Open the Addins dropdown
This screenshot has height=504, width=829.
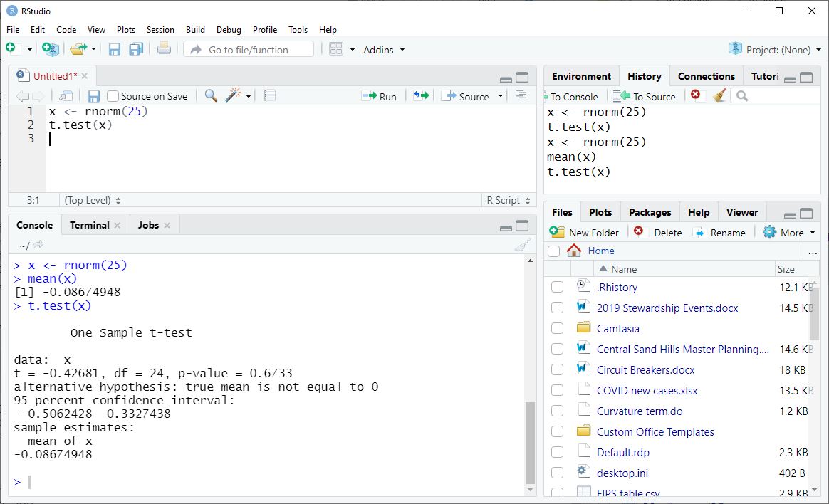coord(383,49)
